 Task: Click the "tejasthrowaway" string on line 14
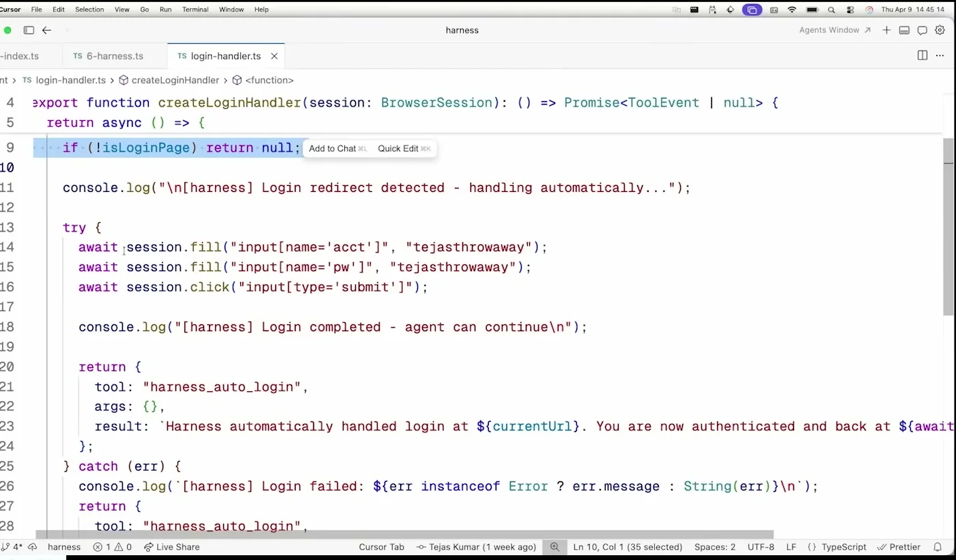coord(470,247)
